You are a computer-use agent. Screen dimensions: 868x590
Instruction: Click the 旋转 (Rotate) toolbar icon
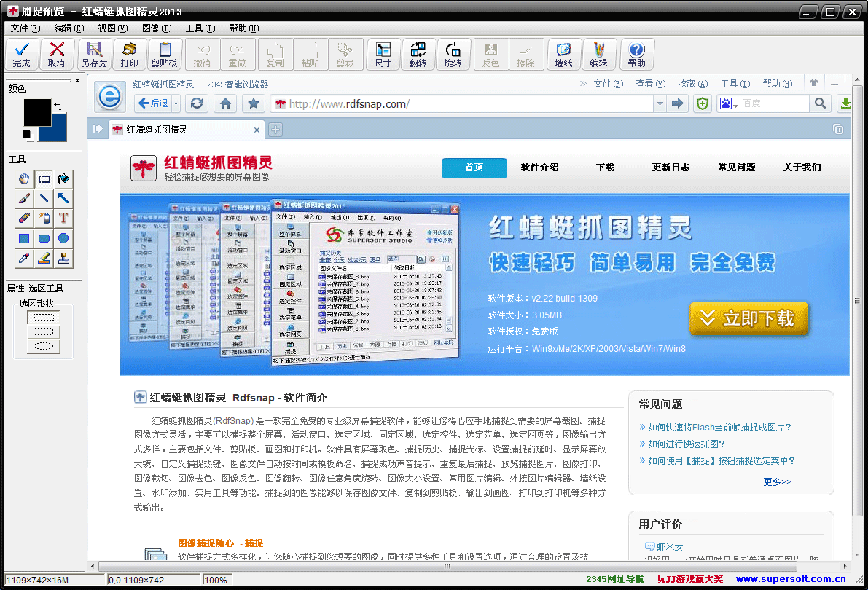(453, 53)
